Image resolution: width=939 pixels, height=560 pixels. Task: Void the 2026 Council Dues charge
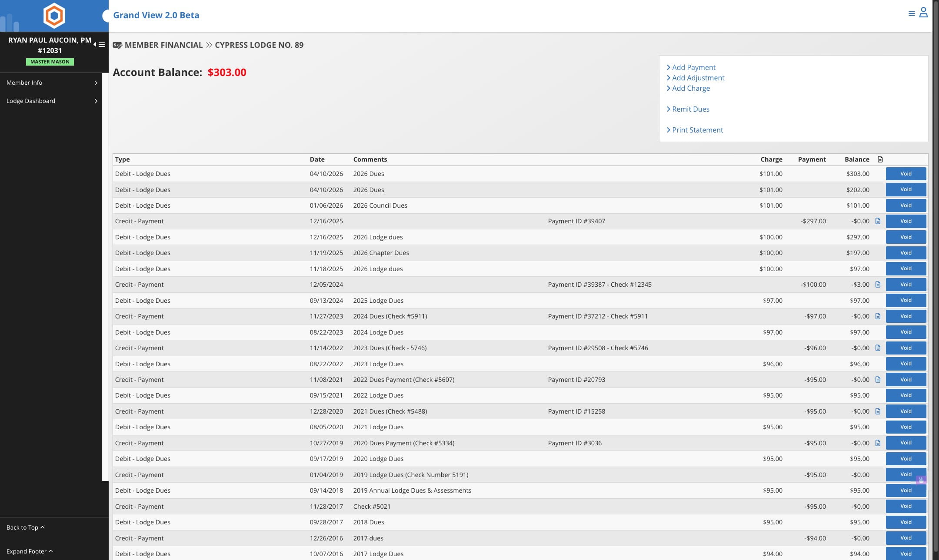point(906,205)
